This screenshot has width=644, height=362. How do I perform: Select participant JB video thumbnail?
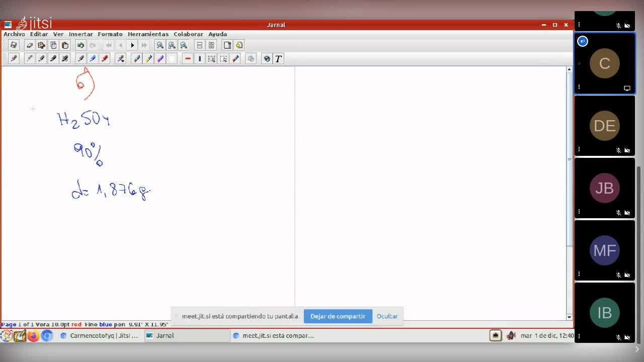(x=605, y=188)
